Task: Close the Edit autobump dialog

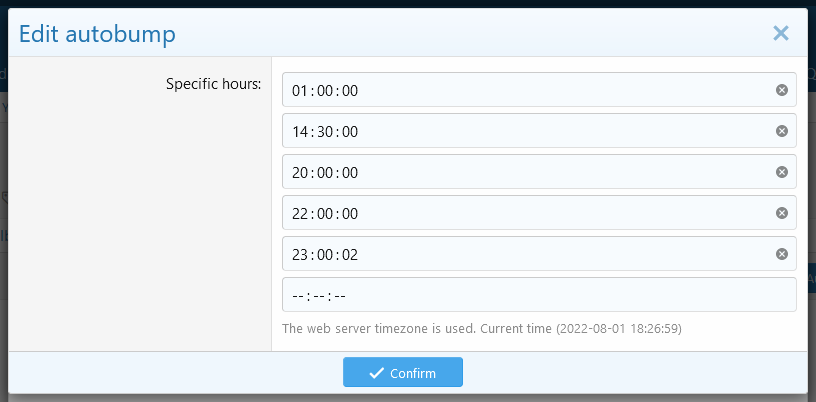Action: point(781,33)
